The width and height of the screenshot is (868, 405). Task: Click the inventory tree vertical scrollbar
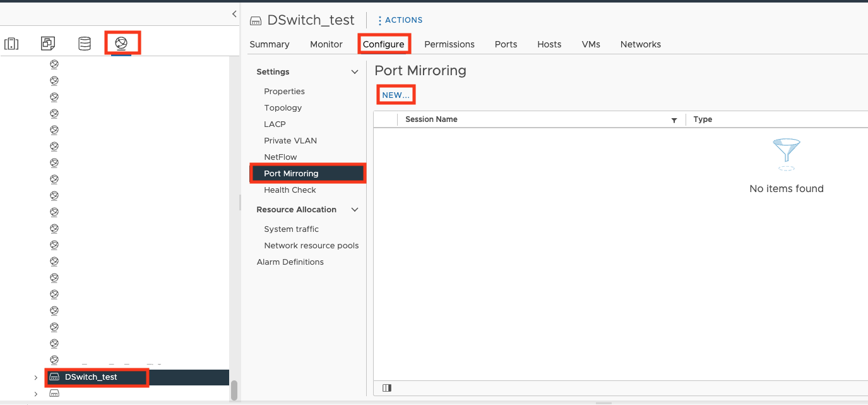click(x=234, y=390)
